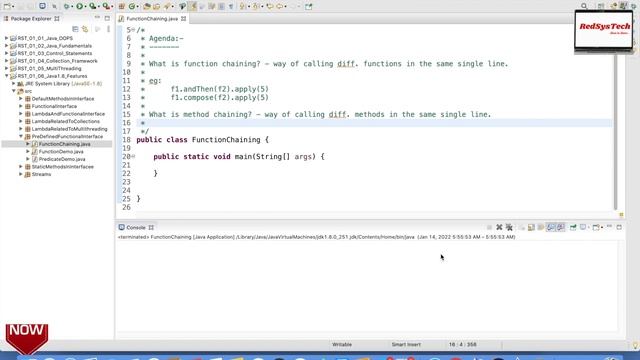Click the External Tools run icon
Image resolution: width=640 pixels, height=360 pixels.
coord(106,6)
